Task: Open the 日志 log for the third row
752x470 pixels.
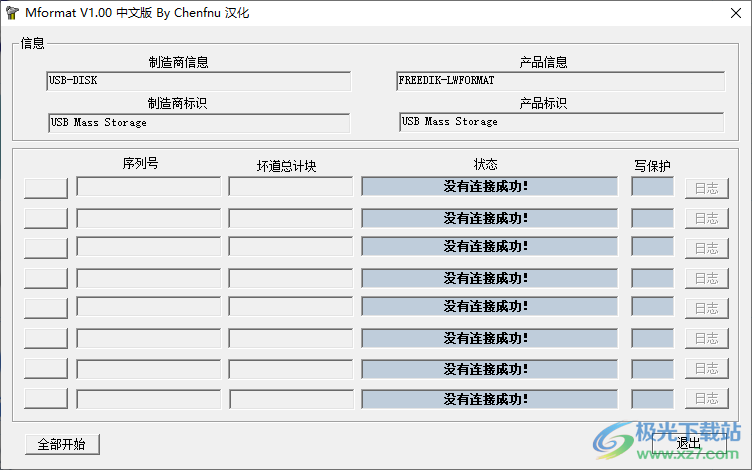Action: pyautogui.click(x=706, y=248)
